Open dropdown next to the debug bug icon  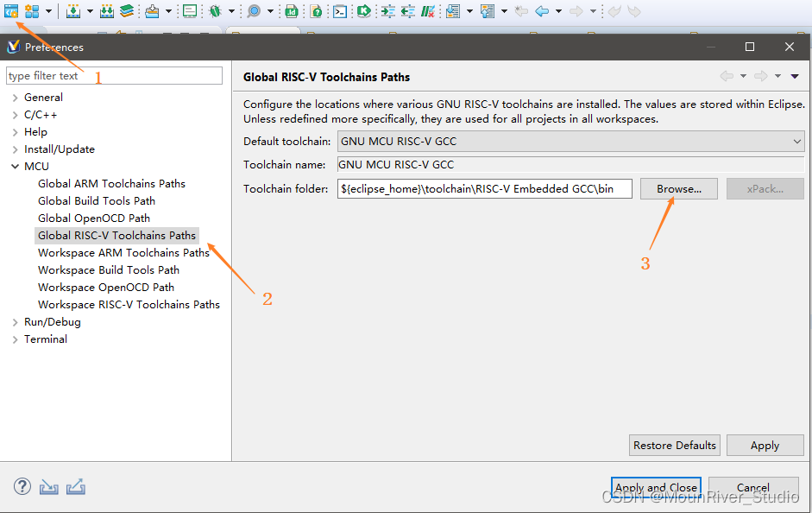click(x=231, y=11)
